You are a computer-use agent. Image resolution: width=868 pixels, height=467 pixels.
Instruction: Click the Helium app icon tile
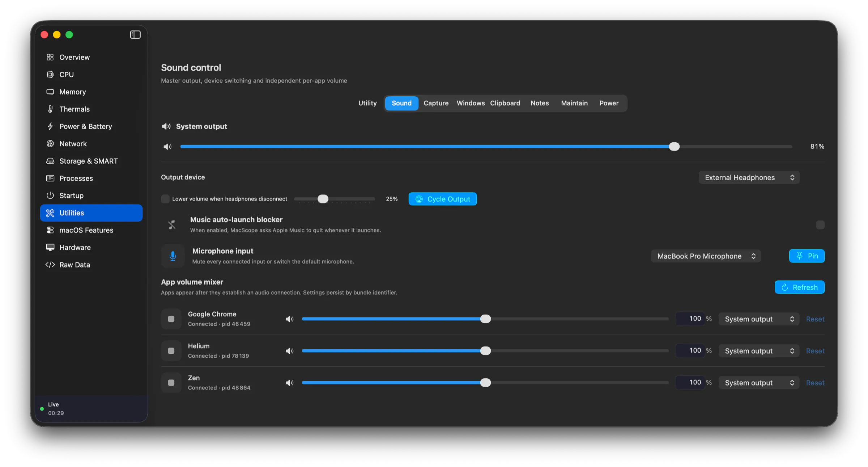171,351
